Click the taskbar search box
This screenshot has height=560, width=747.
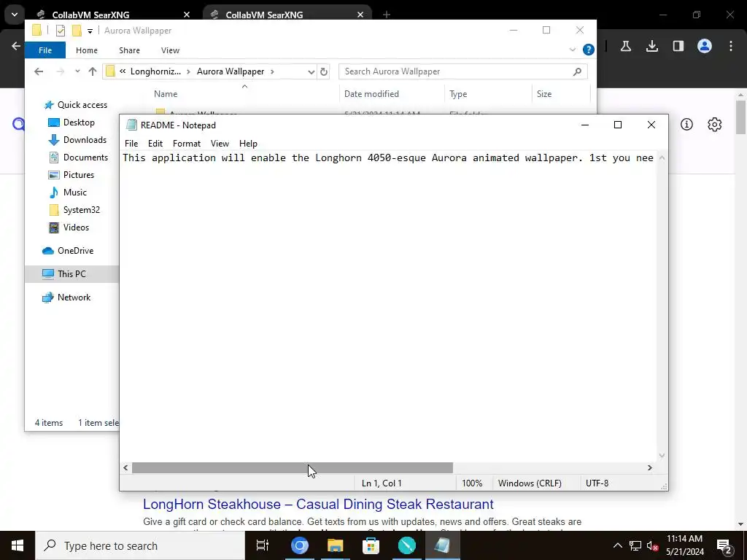click(x=140, y=545)
